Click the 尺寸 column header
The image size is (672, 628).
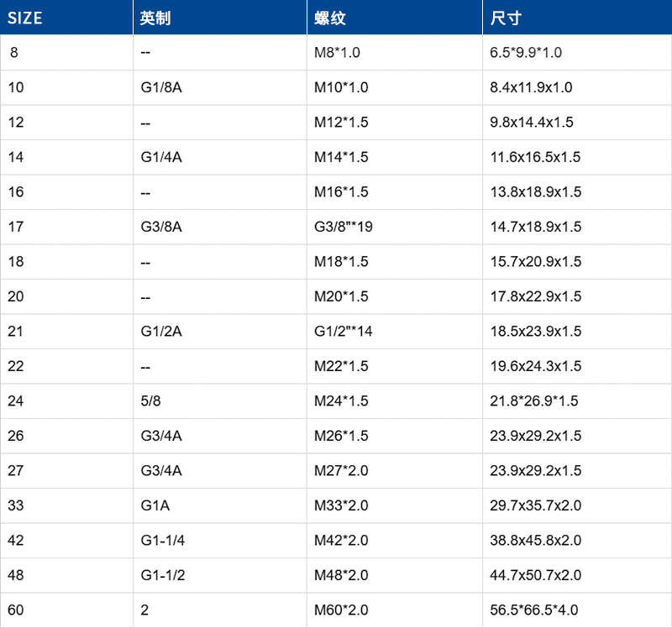coord(506,18)
